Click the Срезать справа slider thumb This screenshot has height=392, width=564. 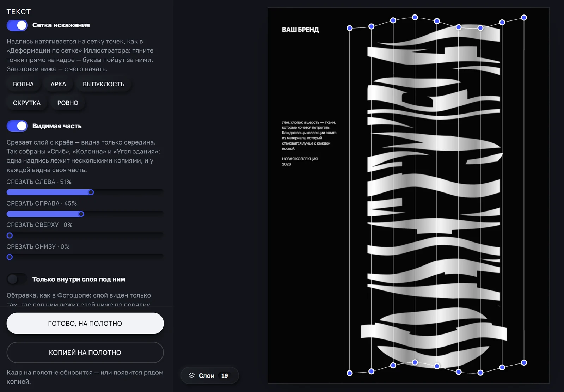click(81, 214)
